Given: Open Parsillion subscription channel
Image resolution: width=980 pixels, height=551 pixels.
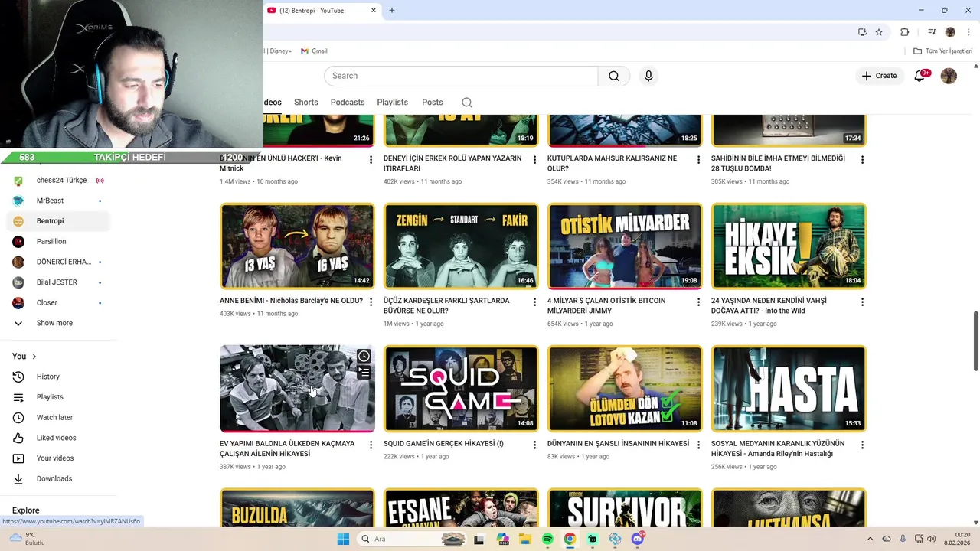Looking at the screenshot, I should 57,241.
